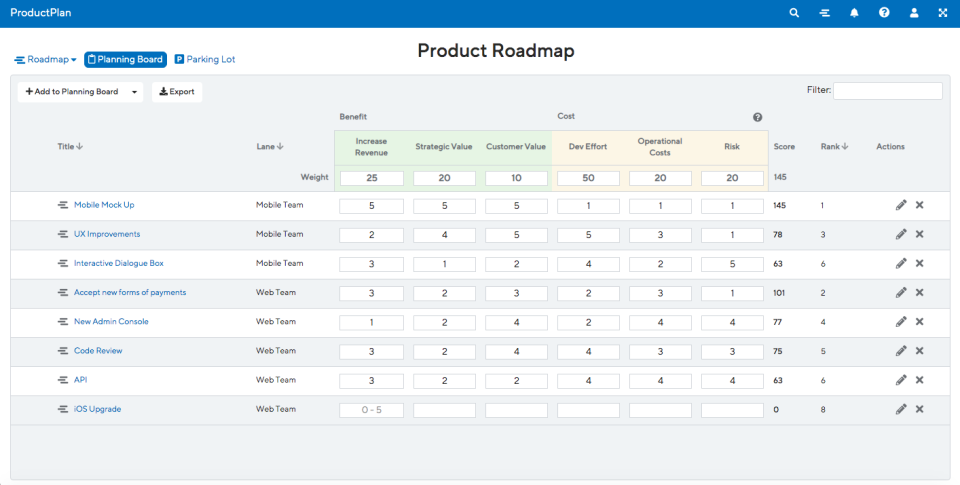The height and width of the screenshot is (485, 960).
Task: Toggle fullscreen expand icon
Action: 943,13
